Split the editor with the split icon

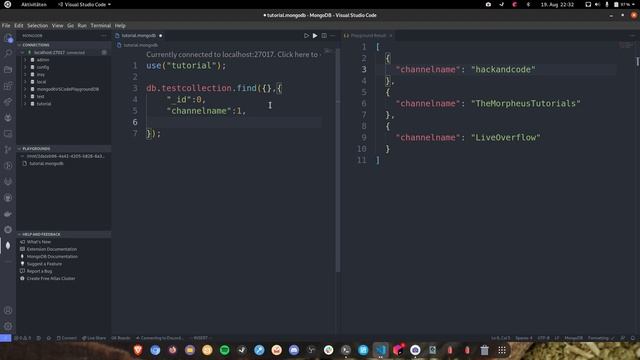click(324, 36)
